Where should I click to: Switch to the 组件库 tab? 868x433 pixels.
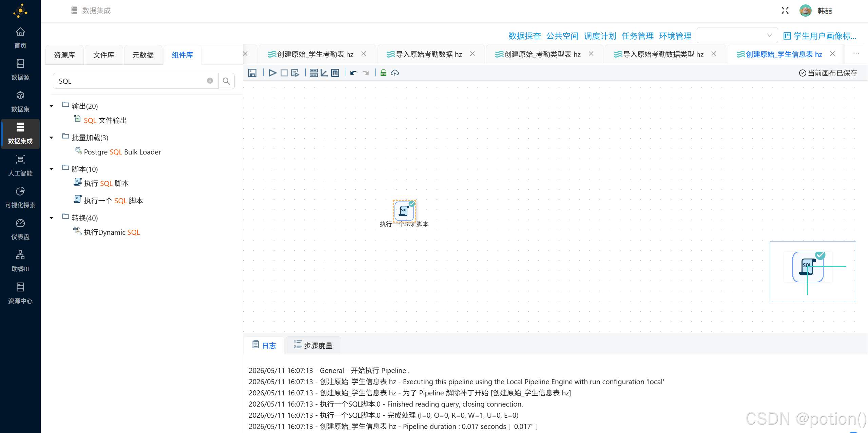pyautogui.click(x=182, y=55)
